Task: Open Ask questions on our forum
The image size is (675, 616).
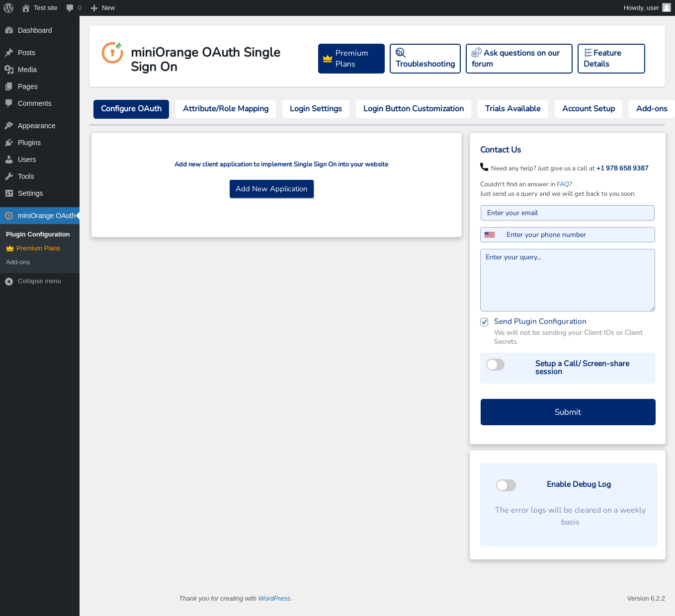Action: tap(519, 59)
